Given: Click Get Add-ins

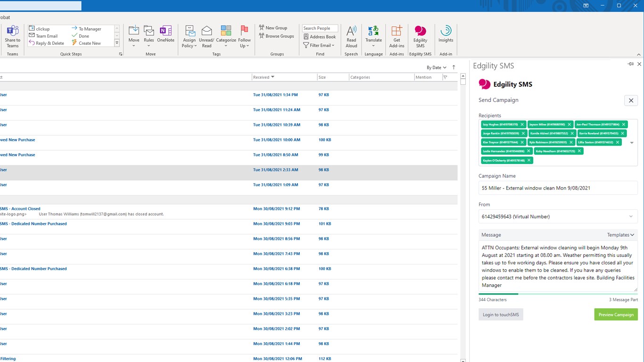Looking at the screenshot, I should 396,36.
